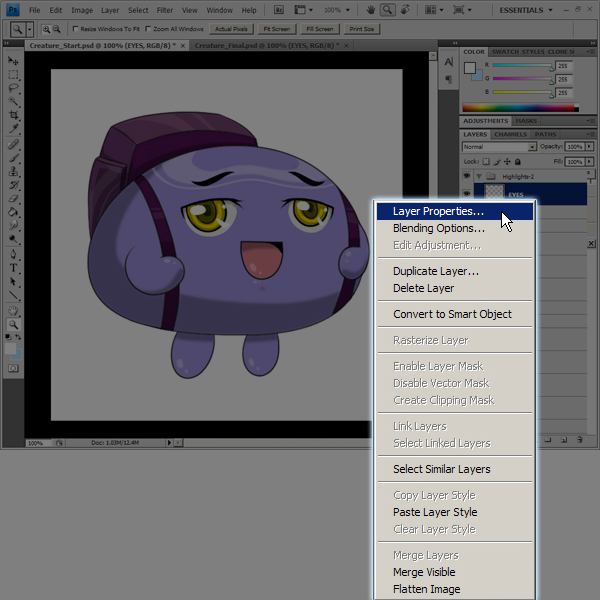Select the Magic Wand tool
This screenshot has height=600, width=600.
click(13, 101)
